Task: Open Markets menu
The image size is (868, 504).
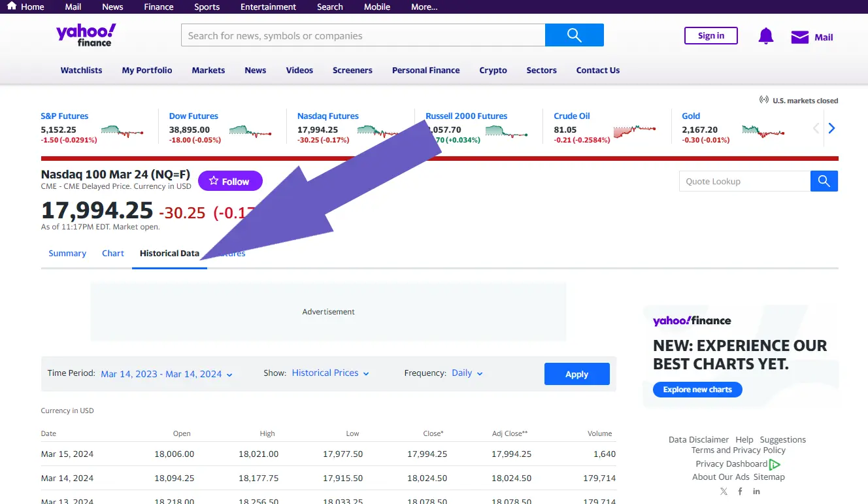Action: (209, 70)
